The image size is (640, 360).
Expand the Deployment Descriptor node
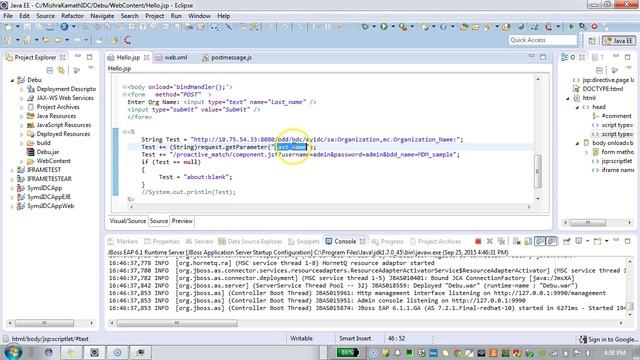tap(22, 89)
